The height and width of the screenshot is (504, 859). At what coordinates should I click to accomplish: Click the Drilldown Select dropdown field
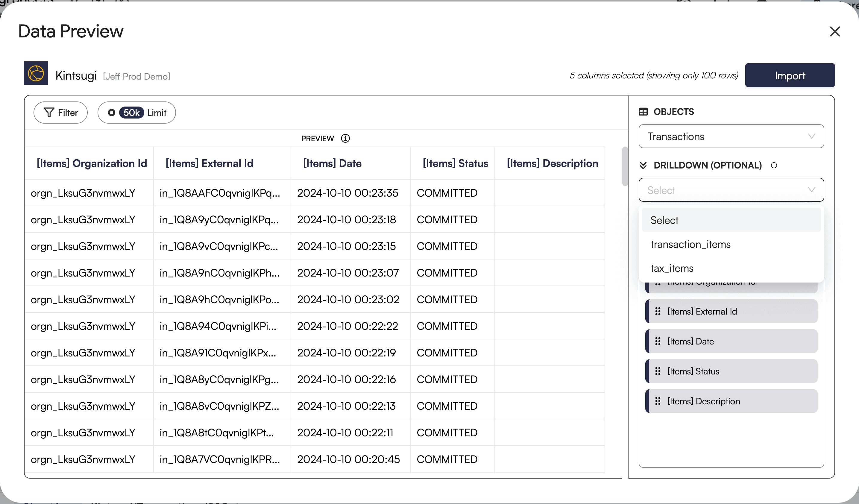(731, 190)
